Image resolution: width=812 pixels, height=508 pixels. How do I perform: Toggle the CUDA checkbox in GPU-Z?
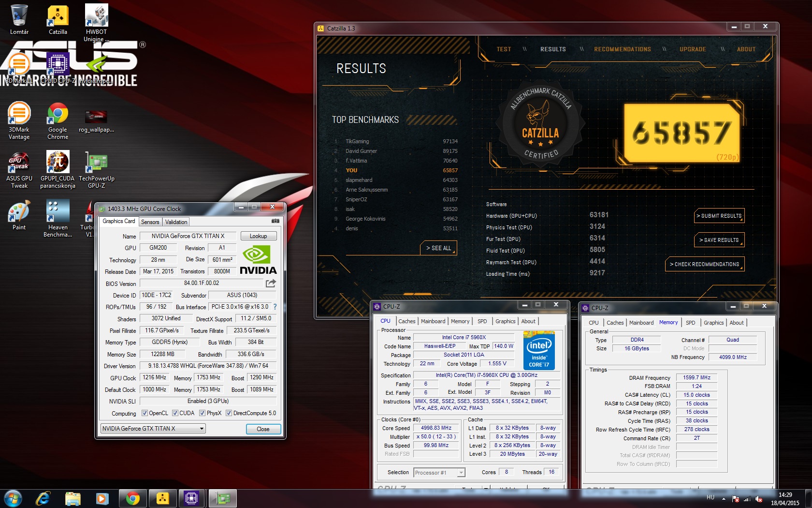175,413
